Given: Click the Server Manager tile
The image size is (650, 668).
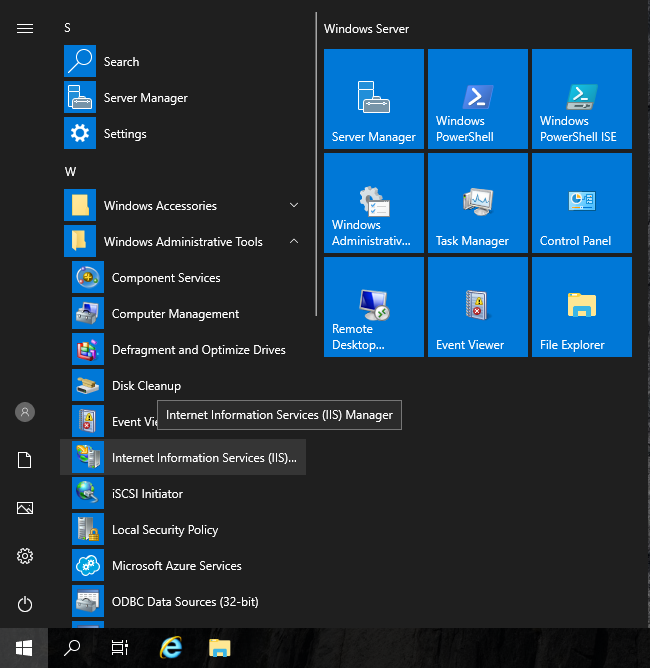Looking at the screenshot, I should (x=374, y=99).
